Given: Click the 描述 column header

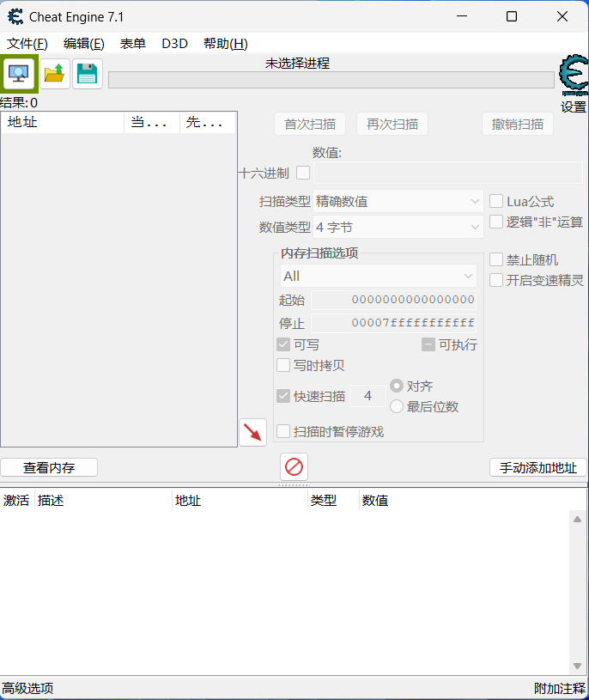Looking at the screenshot, I should [103, 501].
